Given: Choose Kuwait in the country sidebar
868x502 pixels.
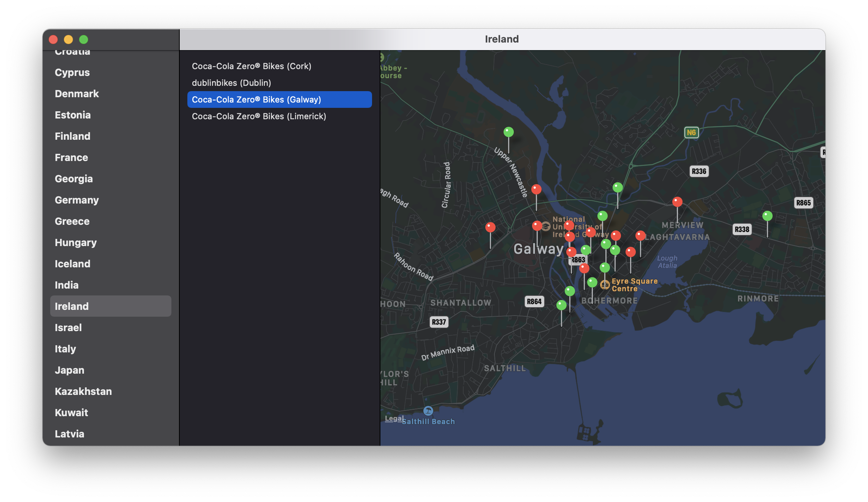Looking at the screenshot, I should pyautogui.click(x=111, y=412).
